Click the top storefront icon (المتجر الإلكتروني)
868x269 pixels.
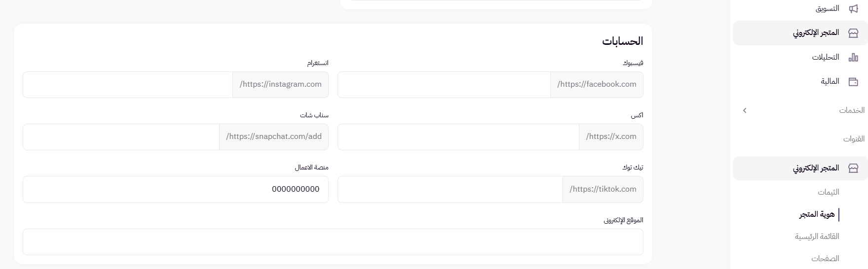(853, 33)
